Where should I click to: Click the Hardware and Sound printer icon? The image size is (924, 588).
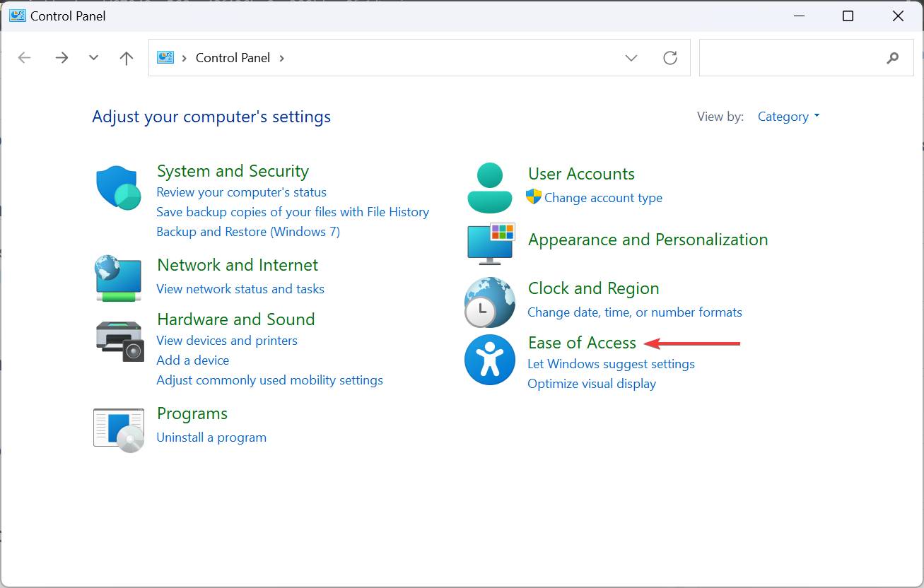click(x=118, y=341)
